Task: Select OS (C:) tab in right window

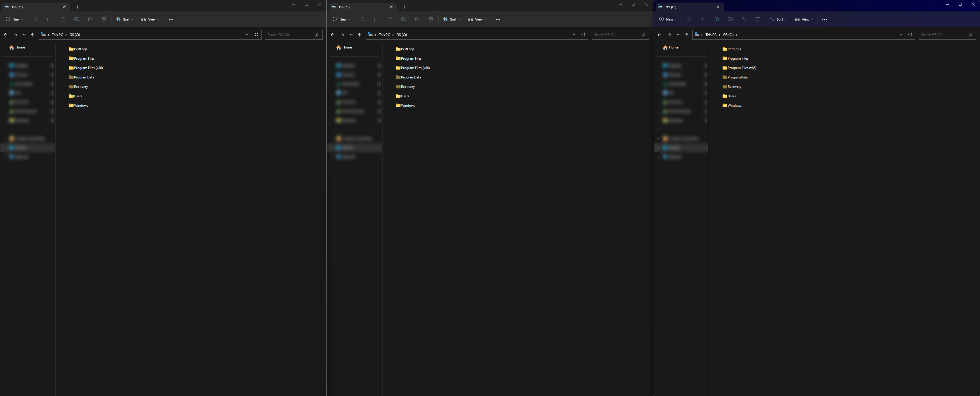Action: (x=681, y=7)
